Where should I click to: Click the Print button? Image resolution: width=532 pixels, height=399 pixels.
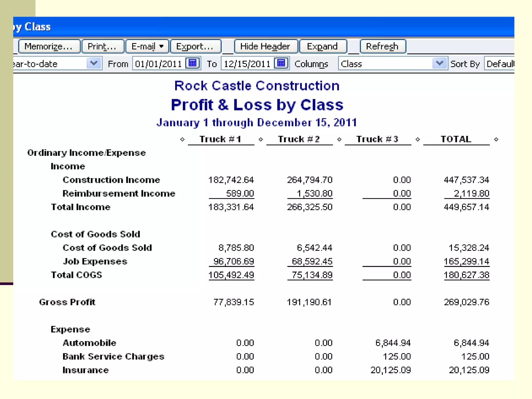click(x=102, y=46)
